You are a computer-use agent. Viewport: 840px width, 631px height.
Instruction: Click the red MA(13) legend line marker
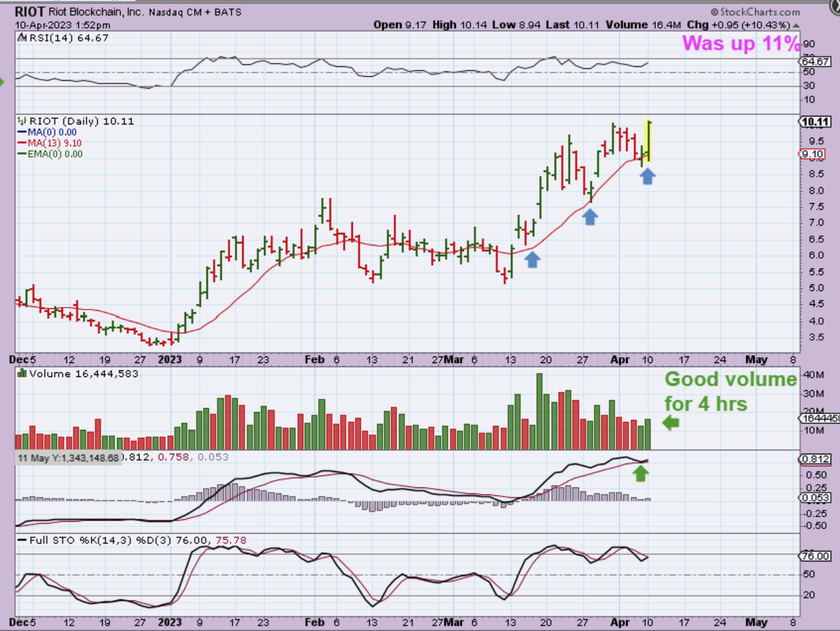[22, 143]
